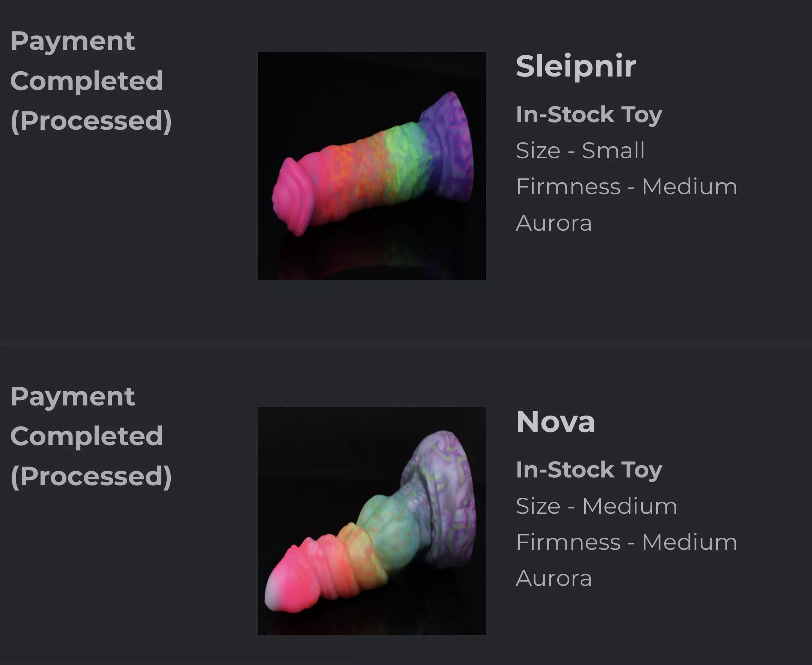Click the (Processed) text beside Nova
Screen dimensions: 812x665
(91, 476)
